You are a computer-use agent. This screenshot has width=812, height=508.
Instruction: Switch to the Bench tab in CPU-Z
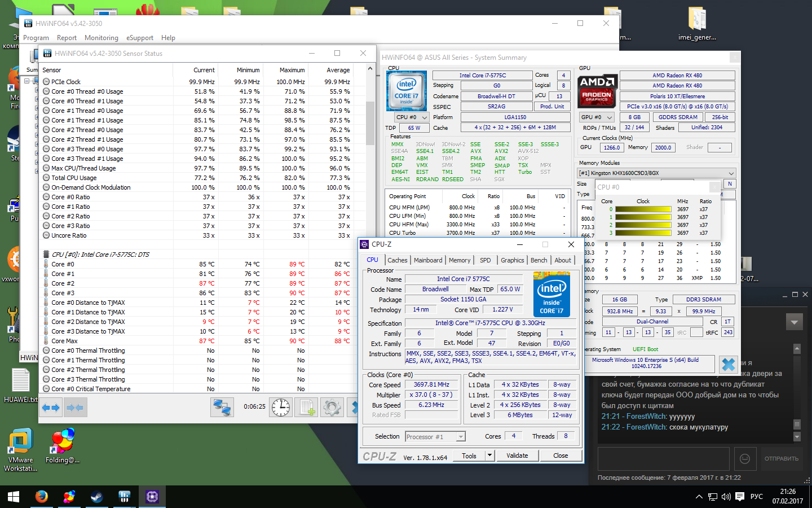pyautogui.click(x=539, y=260)
